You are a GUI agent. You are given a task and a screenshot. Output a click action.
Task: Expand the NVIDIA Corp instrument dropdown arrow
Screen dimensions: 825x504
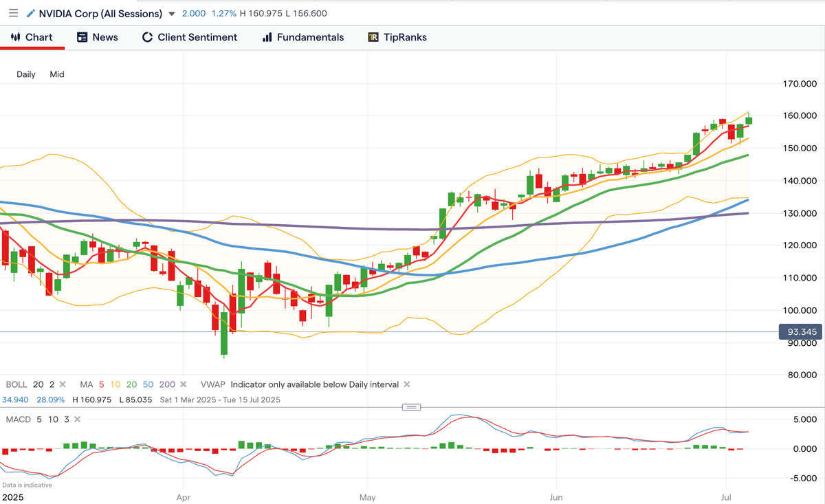pos(171,14)
